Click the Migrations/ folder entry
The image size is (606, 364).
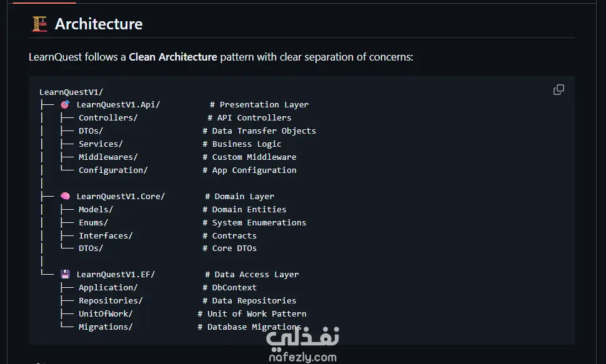[x=106, y=327]
